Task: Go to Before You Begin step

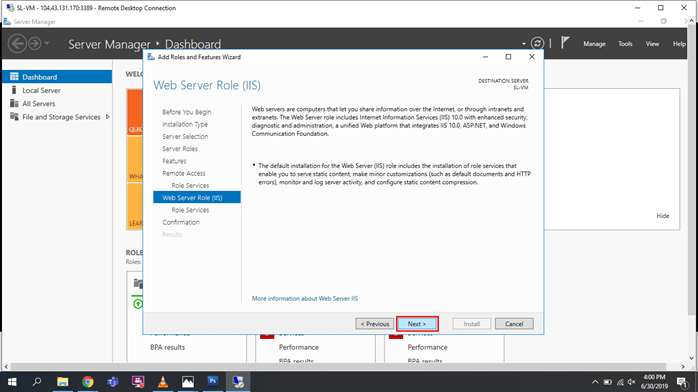Action: click(x=187, y=112)
